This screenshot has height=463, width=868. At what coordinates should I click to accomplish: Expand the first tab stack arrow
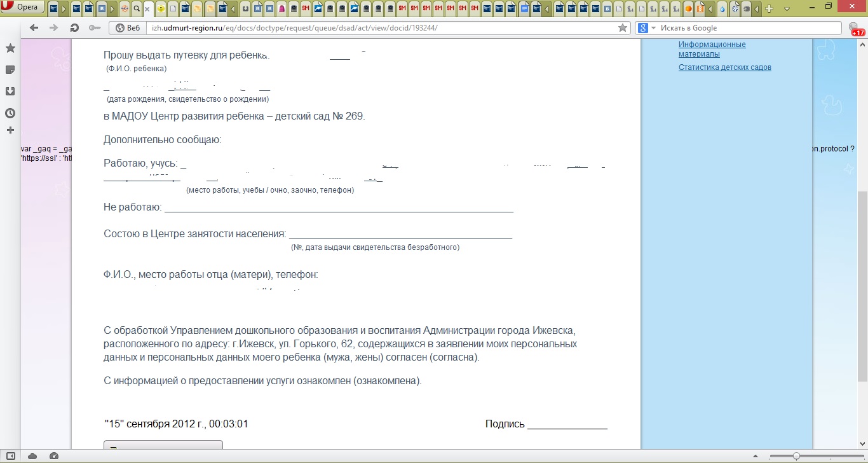[65, 9]
